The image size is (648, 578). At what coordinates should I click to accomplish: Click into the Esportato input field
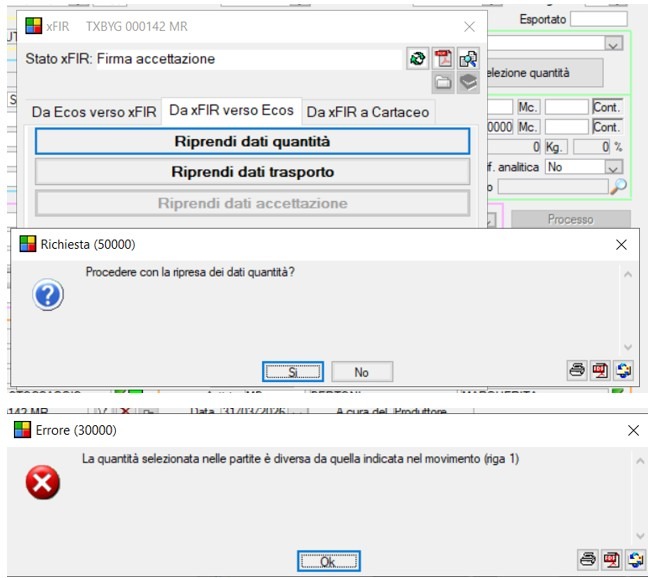(x=598, y=18)
